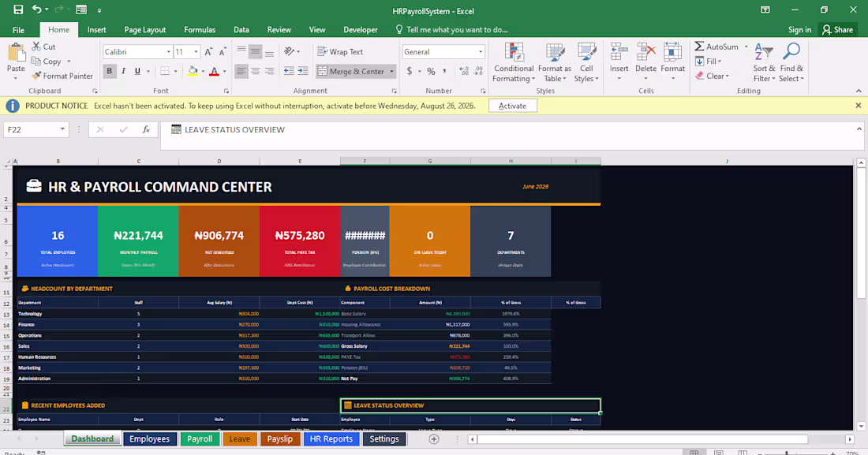Screen dimensions: 868x455
Task: Toggle Bold formatting
Action: coord(110,71)
